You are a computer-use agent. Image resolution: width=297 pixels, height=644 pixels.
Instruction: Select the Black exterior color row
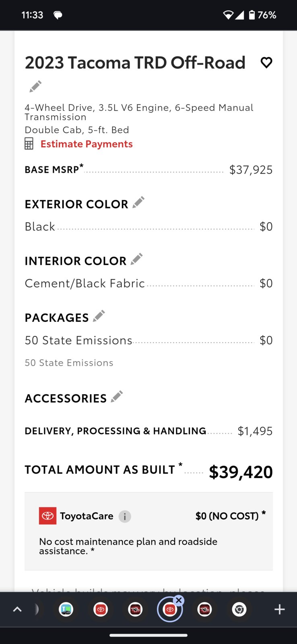(x=148, y=226)
